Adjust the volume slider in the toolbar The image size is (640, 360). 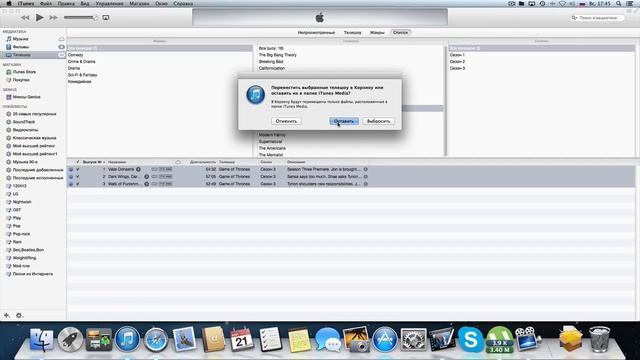[80, 18]
